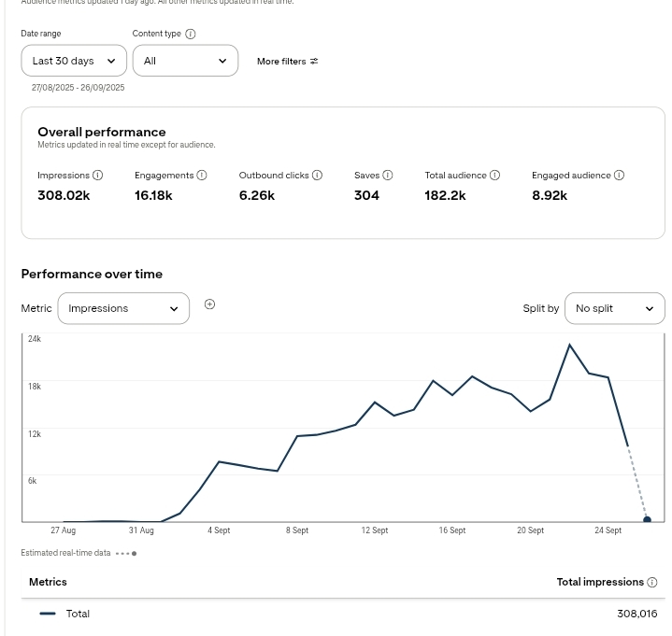The width and height of the screenshot is (672, 636).
Task: Click the 4 Sept axis label
Action: 219,530
